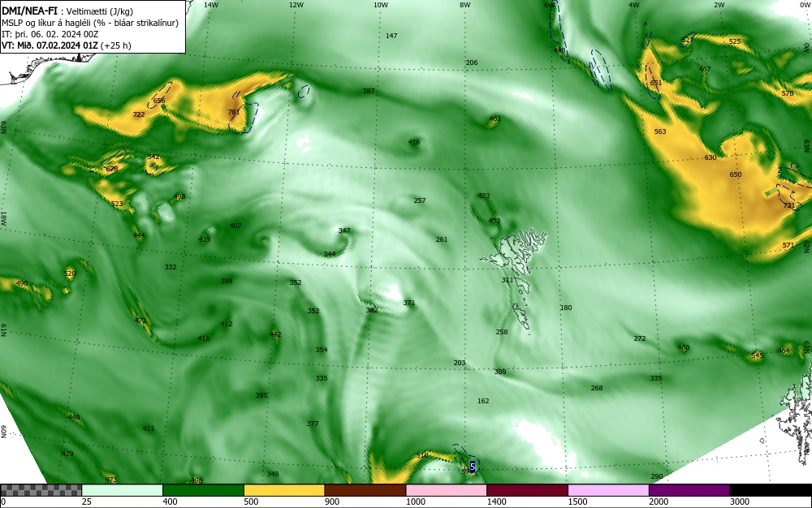This screenshot has width=812, height=508.
Task: Select the 4W longitude label
Action: [634, 5]
